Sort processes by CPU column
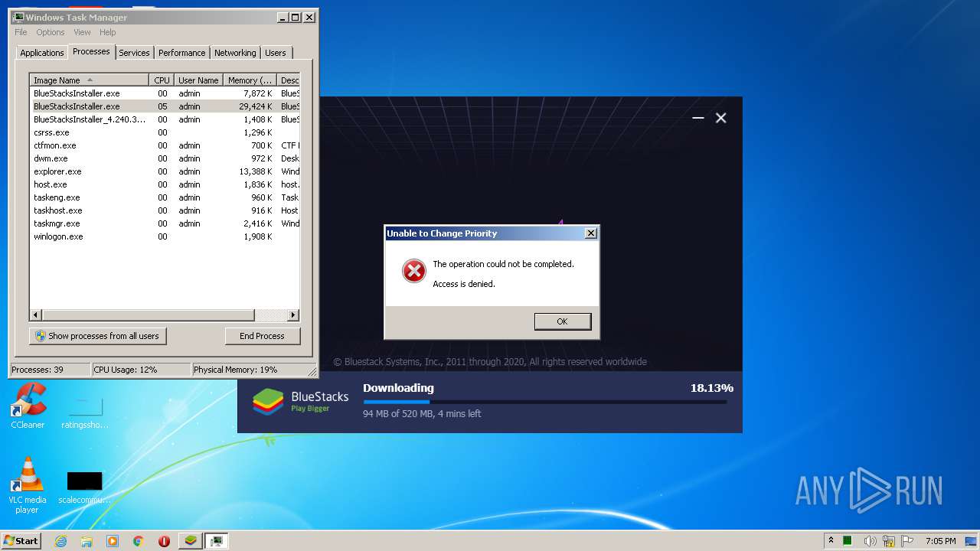The width and height of the screenshot is (980, 551). click(x=162, y=80)
